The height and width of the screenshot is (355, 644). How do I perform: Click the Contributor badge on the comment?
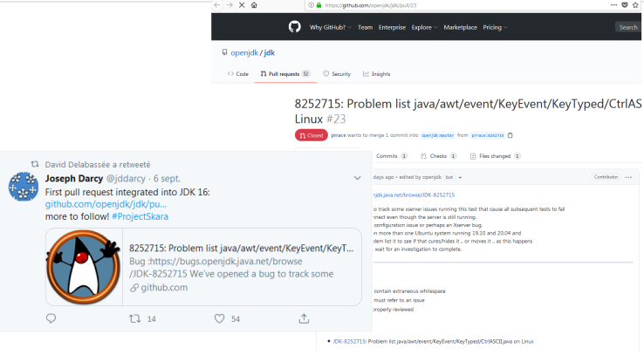[606, 177]
